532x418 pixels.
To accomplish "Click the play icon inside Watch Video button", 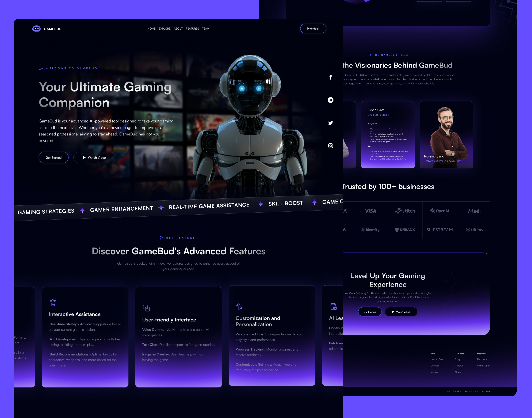I will pos(84,157).
